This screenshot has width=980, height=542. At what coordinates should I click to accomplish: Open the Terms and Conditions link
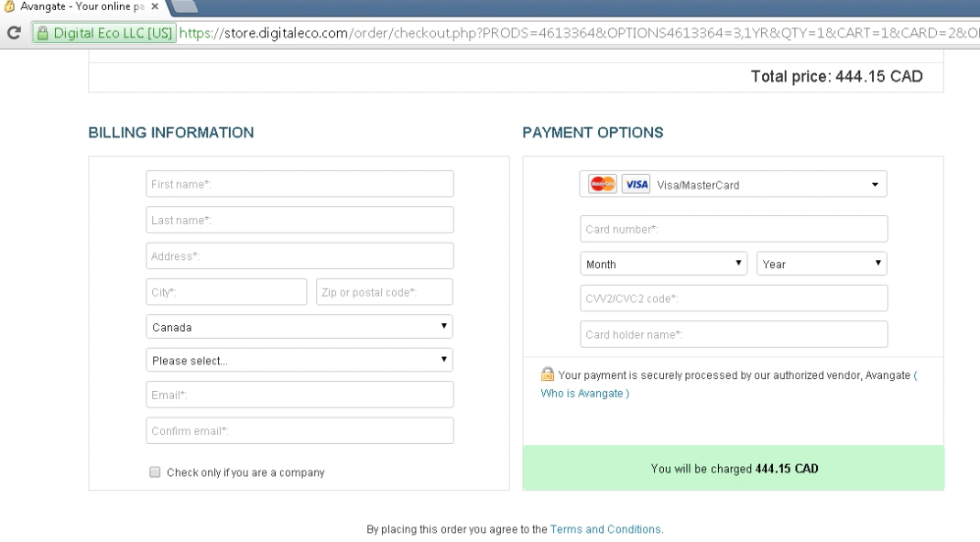[x=605, y=529]
